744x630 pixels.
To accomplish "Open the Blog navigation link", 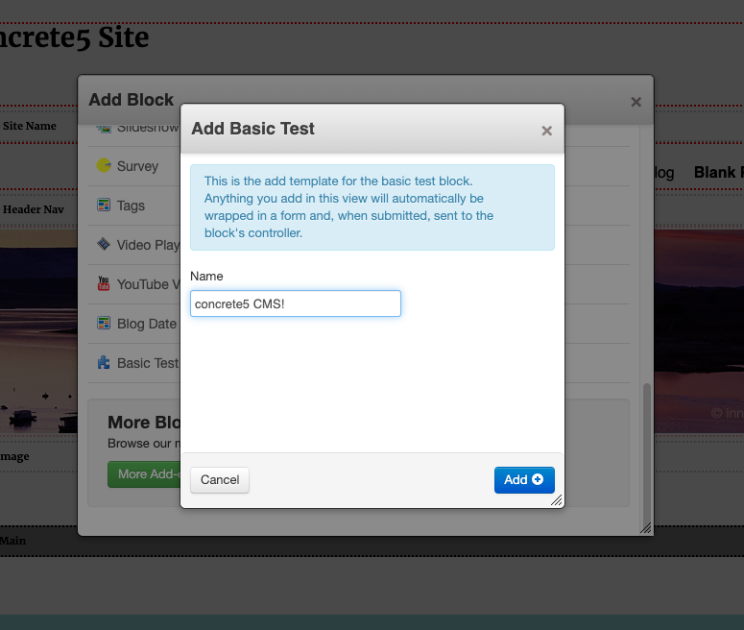I will (662, 173).
